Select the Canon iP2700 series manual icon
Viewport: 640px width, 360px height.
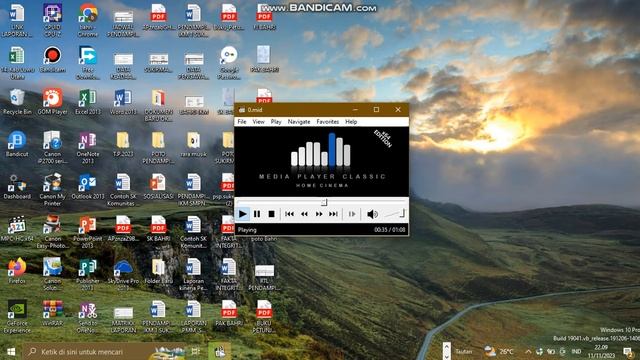[52, 147]
